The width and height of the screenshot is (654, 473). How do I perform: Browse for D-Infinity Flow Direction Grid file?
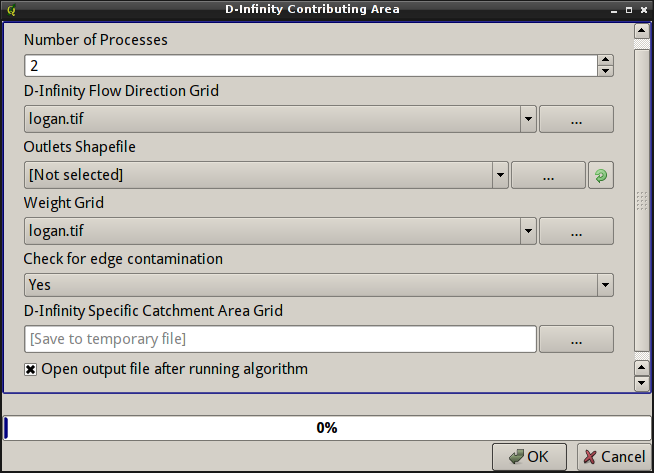tap(576, 119)
